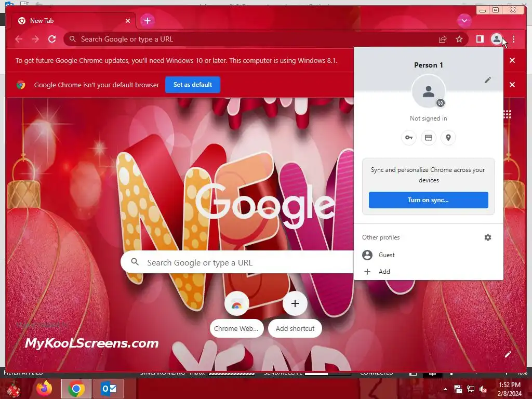The height and width of the screenshot is (399, 532).
Task: Open passwords key icon in profile menu
Action: click(x=409, y=138)
